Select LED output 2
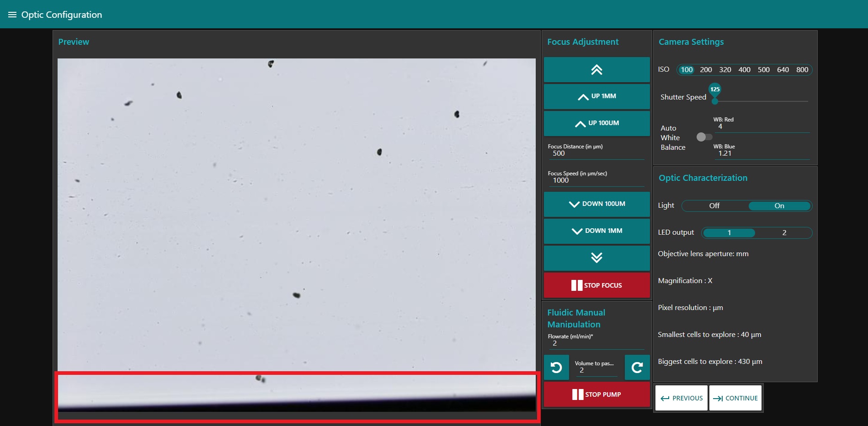Screen dimensions: 868x426 tap(784, 233)
